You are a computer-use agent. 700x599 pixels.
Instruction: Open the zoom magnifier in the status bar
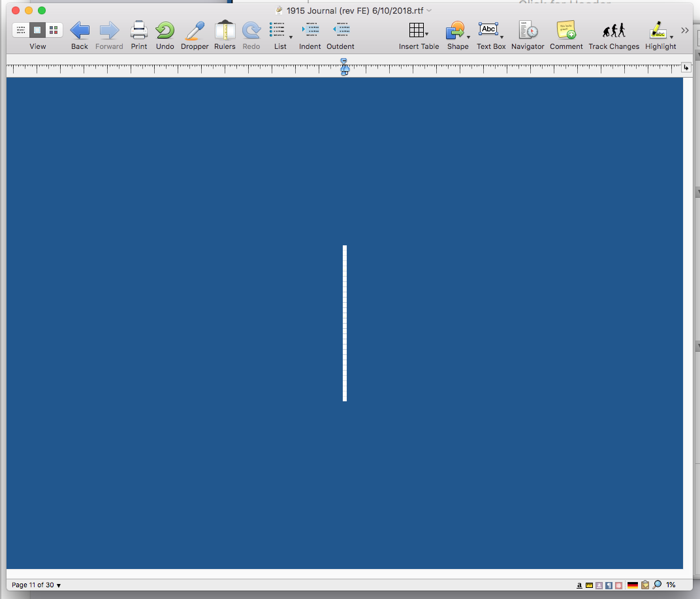[x=657, y=585]
